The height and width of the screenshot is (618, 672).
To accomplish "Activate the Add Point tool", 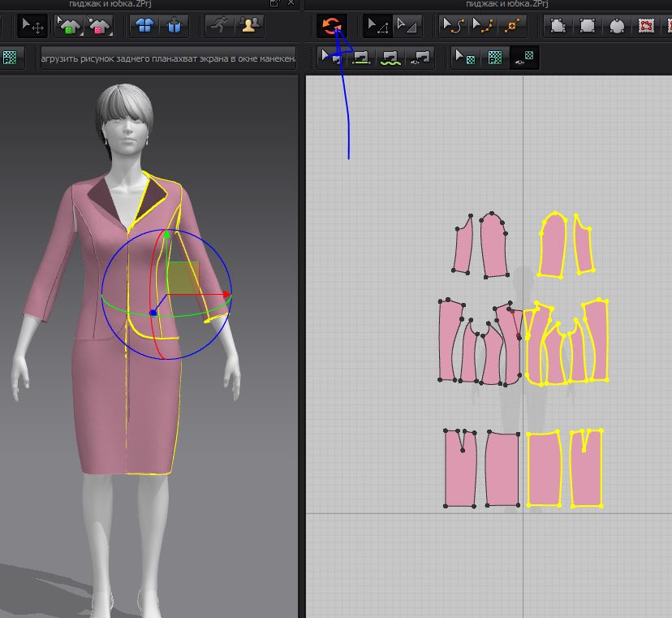I will 511,26.
